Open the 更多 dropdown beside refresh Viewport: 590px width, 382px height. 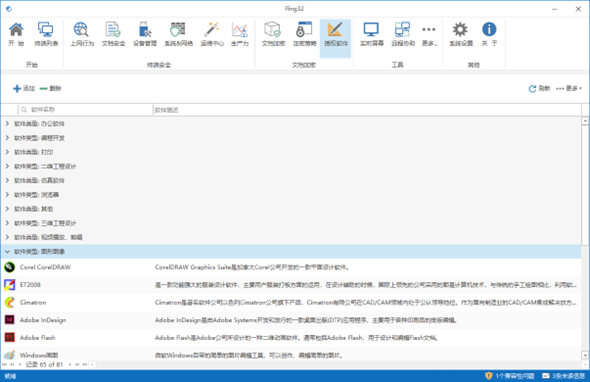pyautogui.click(x=569, y=88)
